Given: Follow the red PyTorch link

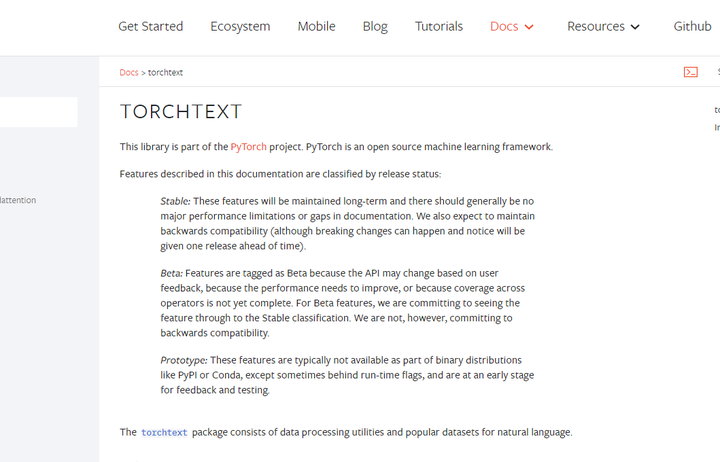Looking at the screenshot, I should (248, 146).
